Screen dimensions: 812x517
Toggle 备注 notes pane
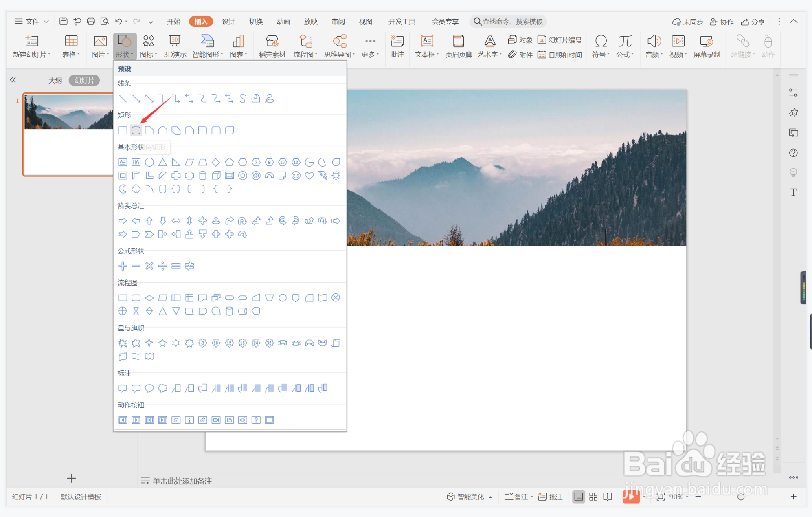coord(518,497)
